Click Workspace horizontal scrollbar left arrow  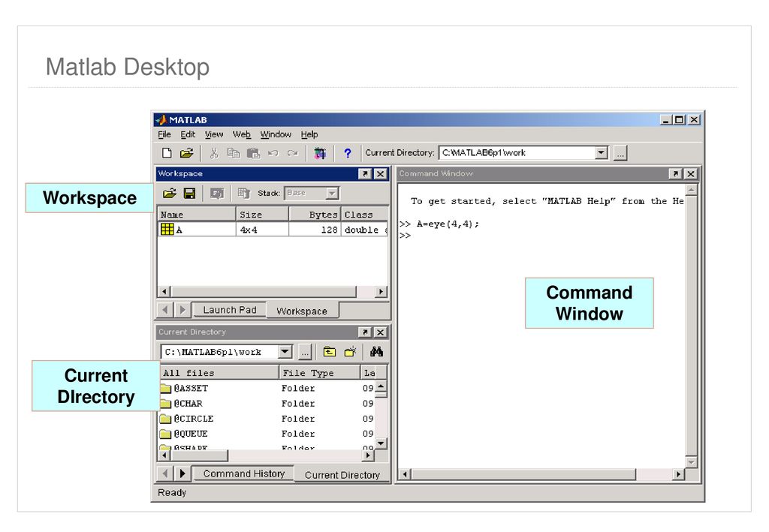pyautogui.click(x=164, y=292)
